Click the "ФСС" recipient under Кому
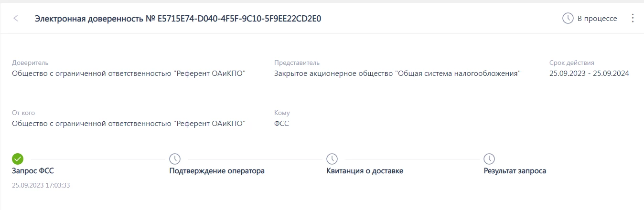644x210 pixels. [x=281, y=124]
